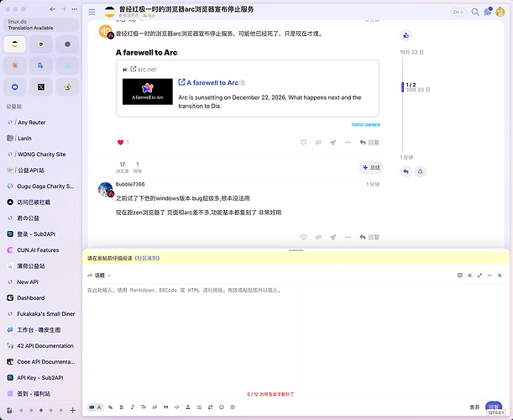Open the A farewell to Arc link
The image size is (513, 420).
[212, 83]
